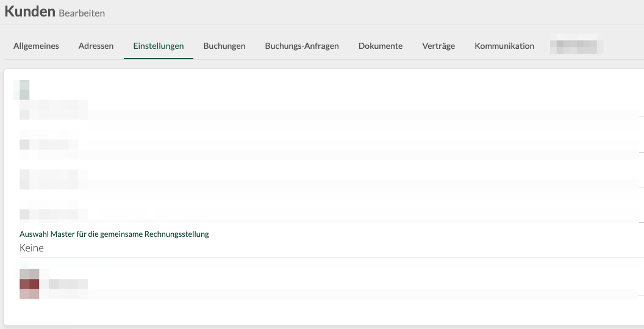Click the Bearbeiten subtitle text
This screenshot has height=329, width=644.
click(82, 13)
